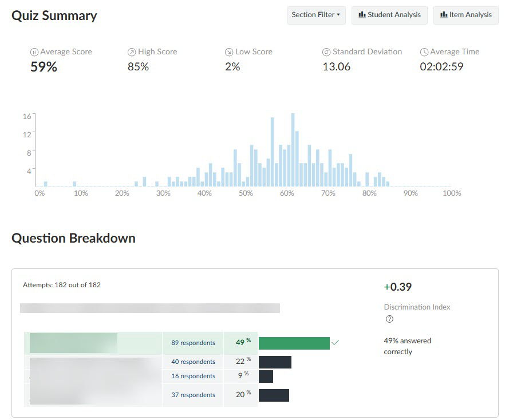Click the 9 % answer percentage

click(x=243, y=375)
